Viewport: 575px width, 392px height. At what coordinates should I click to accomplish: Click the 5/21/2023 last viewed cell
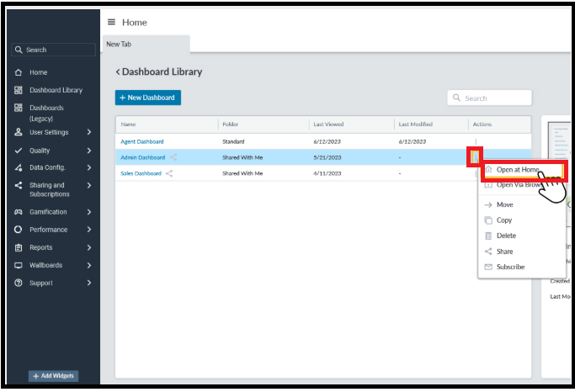[327, 157]
